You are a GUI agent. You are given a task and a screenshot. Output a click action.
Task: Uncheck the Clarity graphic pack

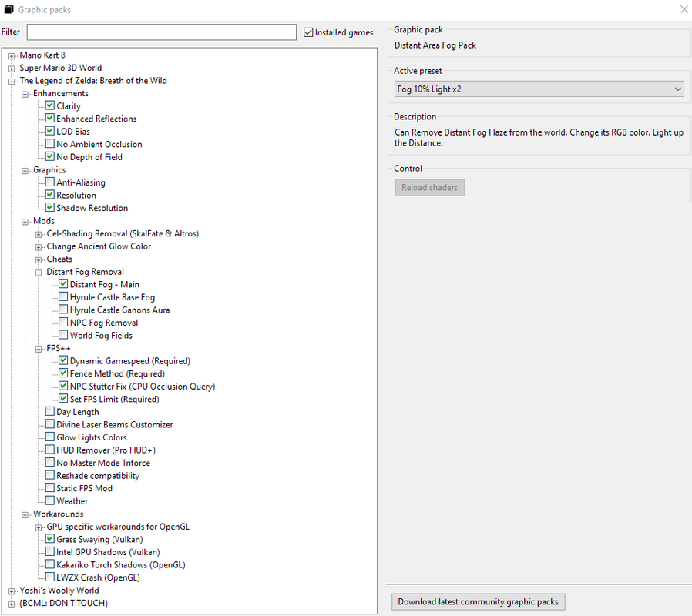[50, 105]
